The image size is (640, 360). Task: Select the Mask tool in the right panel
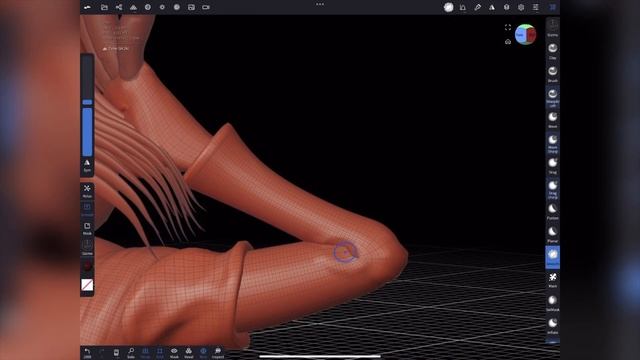(553, 280)
